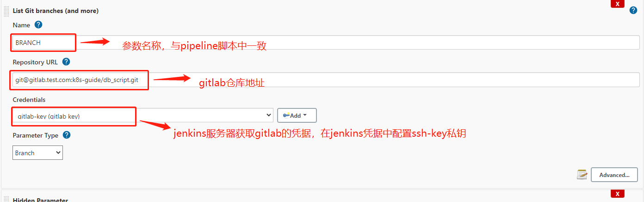Viewport: 644px width, 202px height.
Task: Show help for the Name field
Action: coord(38,25)
